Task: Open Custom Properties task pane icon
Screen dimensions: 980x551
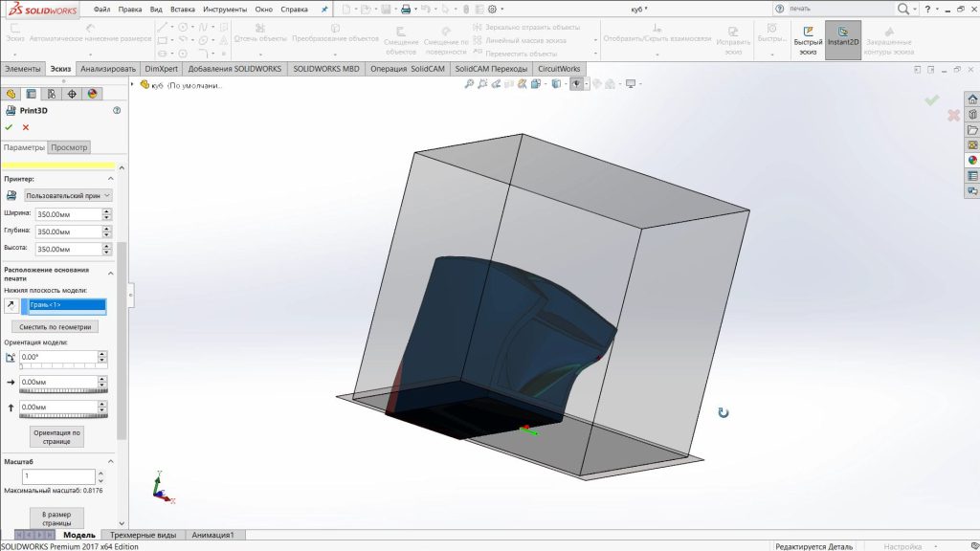Action: [x=972, y=176]
